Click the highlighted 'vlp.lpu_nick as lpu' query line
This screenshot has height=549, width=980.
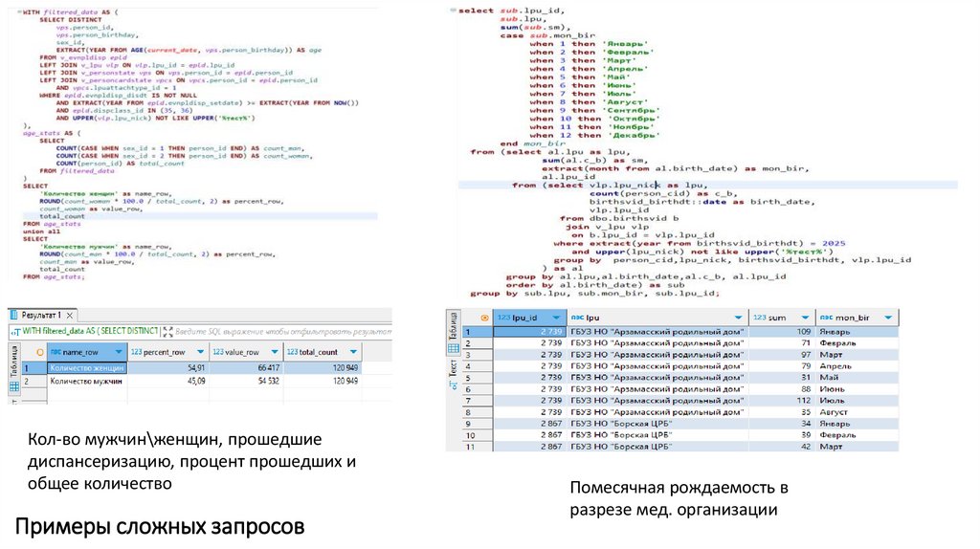coord(707,185)
